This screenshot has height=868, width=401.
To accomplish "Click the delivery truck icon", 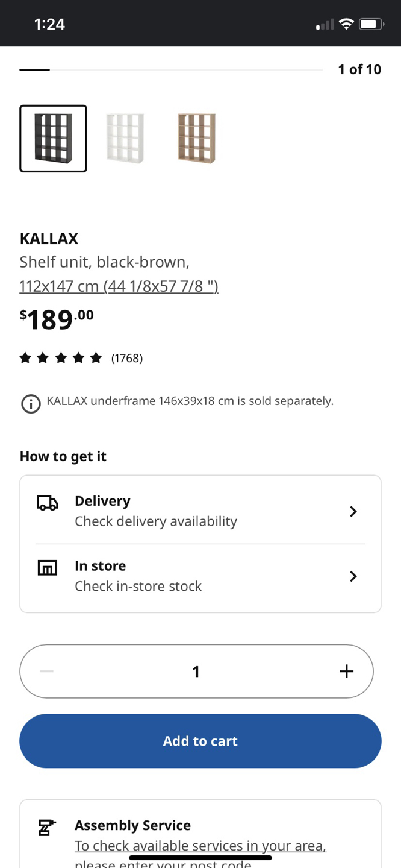I will (48, 503).
